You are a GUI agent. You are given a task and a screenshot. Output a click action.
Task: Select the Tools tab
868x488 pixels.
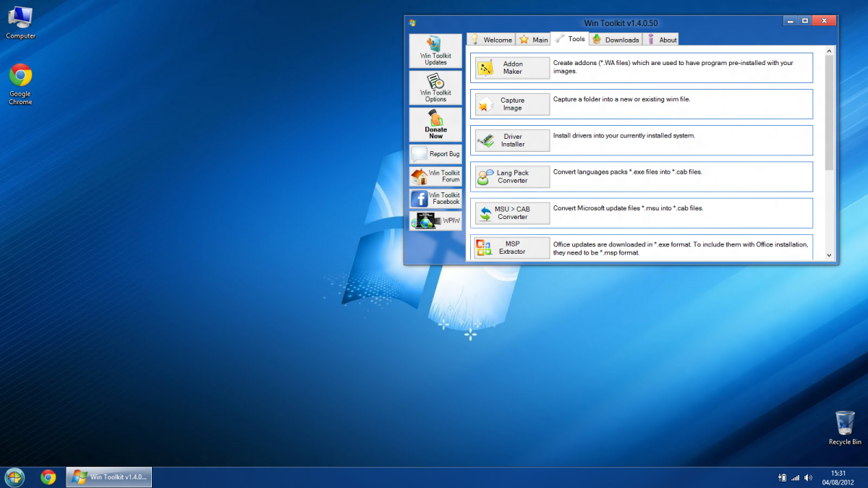[570, 38]
